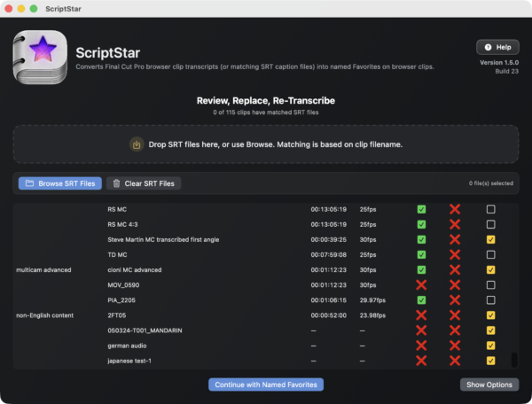Click the multicam advanced event label
532x404 pixels.
pos(43,270)
